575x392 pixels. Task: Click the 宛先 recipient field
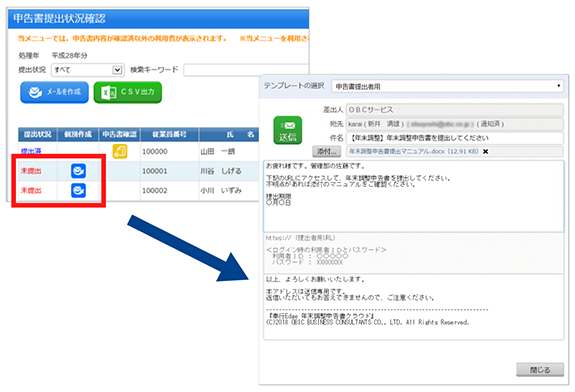point(455,124)
